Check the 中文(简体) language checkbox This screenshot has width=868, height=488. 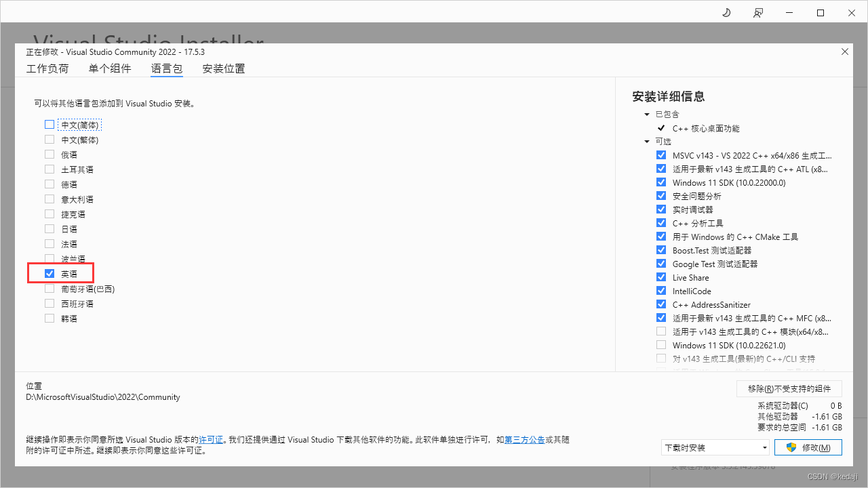(50, 125)
